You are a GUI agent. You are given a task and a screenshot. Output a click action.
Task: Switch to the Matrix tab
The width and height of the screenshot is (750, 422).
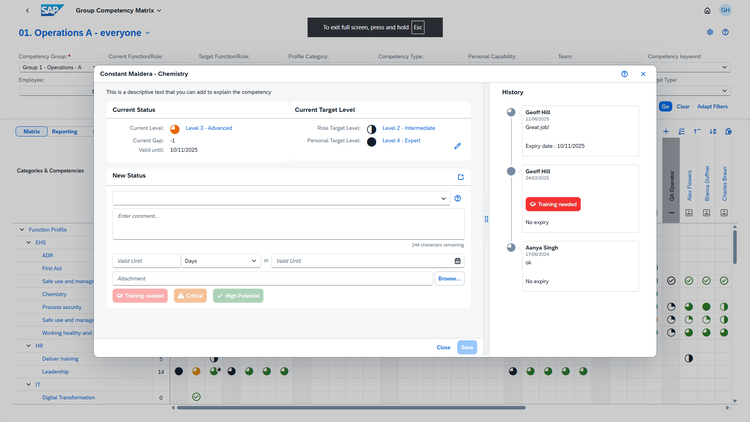pyautogui.click(x=32, y=131)
